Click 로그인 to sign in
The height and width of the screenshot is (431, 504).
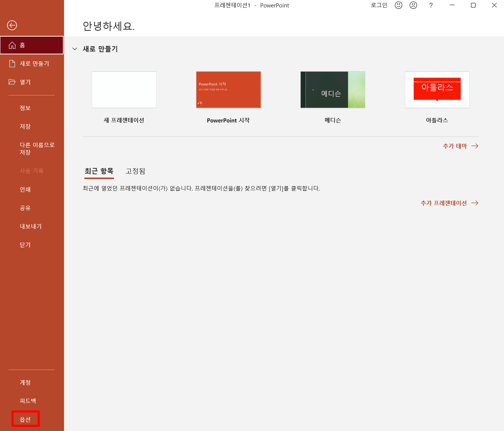click(379, 5)
